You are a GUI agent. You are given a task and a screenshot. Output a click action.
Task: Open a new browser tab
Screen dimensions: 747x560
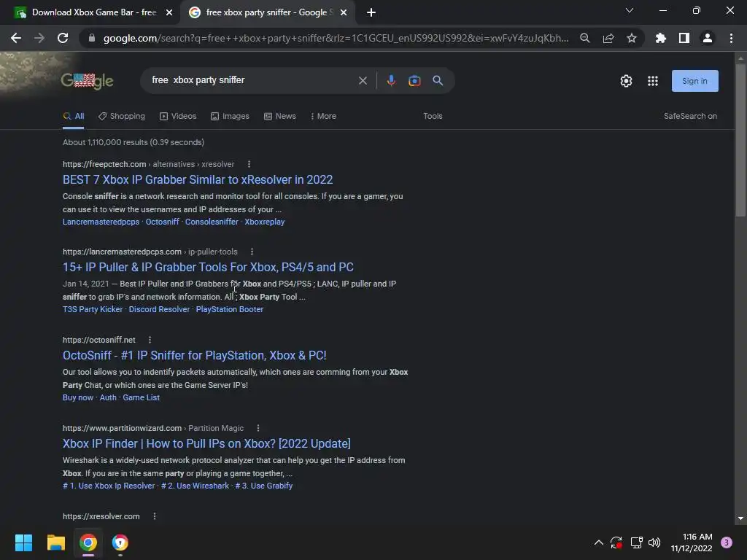tap(371, 13)
